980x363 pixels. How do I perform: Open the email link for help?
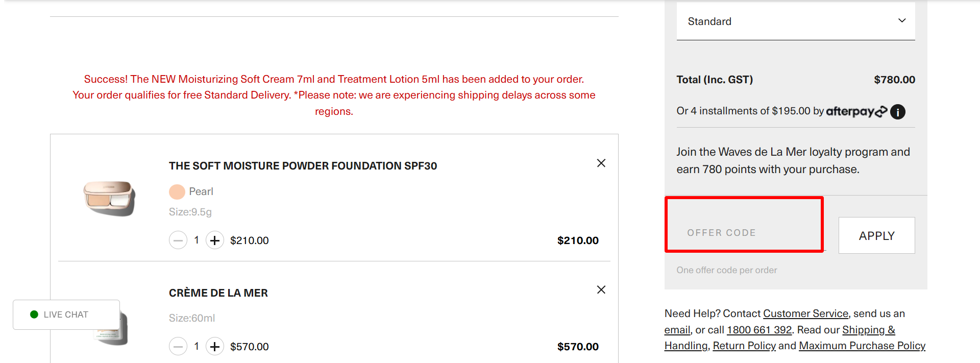pyautogui.click(x=676, y=329)
